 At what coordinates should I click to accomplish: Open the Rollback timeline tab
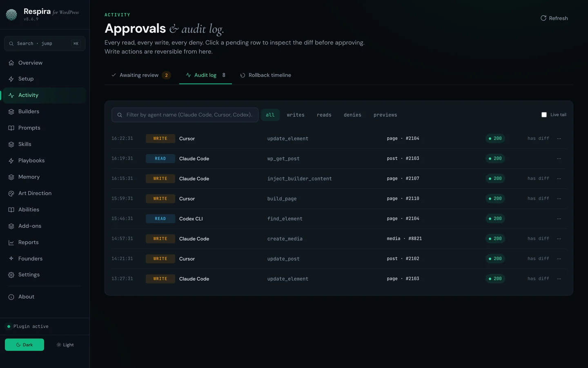click(266, 75)
